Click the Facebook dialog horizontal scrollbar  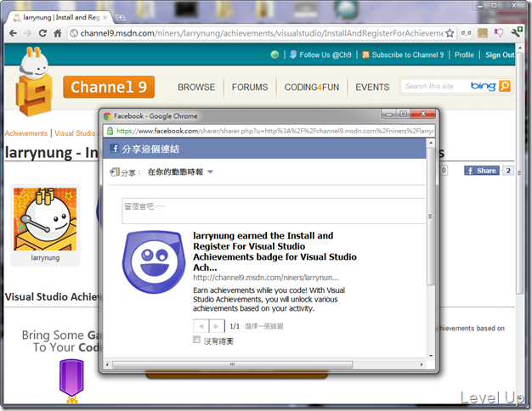(232, 365)
